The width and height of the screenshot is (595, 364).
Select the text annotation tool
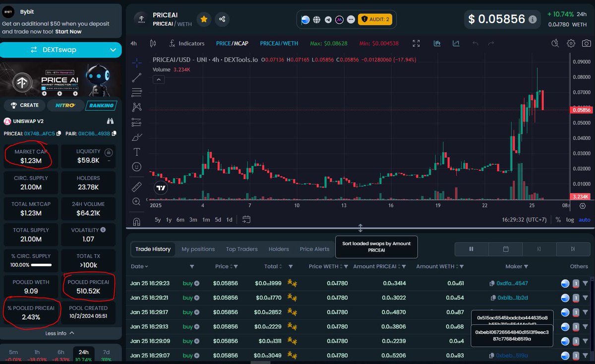pyautogui.click(x=136, y=152)
